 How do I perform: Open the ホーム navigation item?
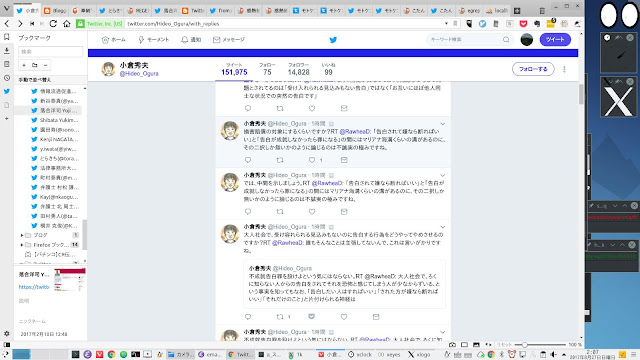click(x=113, y=40)
